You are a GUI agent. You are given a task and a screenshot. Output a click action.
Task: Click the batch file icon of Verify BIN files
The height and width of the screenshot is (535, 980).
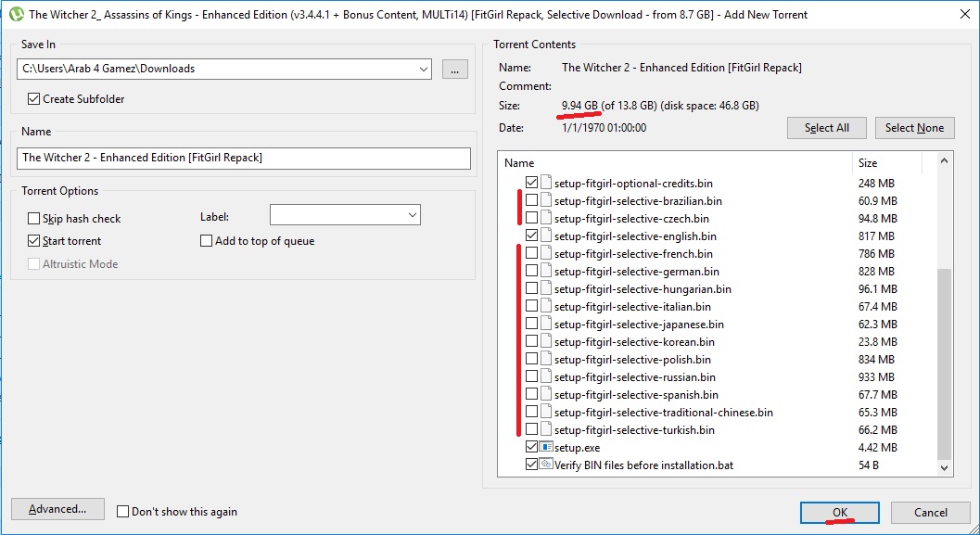(x=546, y=465)
